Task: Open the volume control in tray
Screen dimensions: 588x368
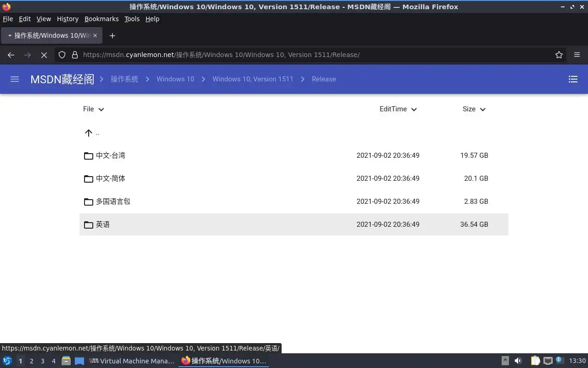Action: point(518,361)
